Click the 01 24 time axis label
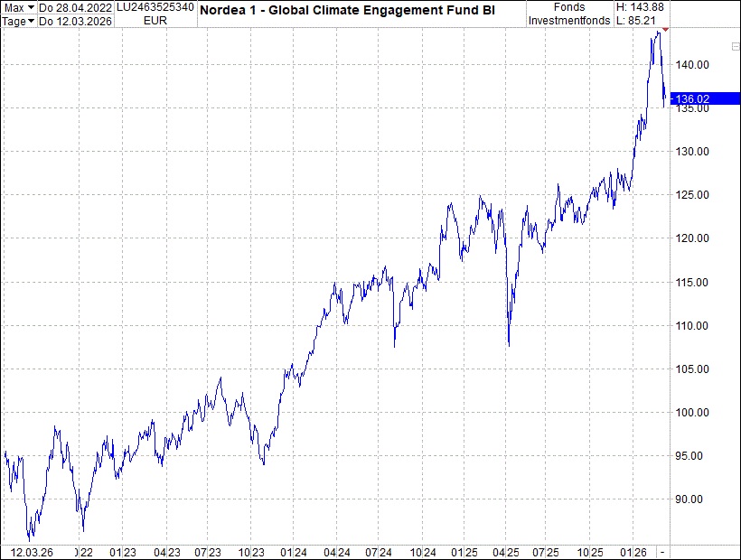This screenshot has width=741, height=560. (x=294, y=553)
